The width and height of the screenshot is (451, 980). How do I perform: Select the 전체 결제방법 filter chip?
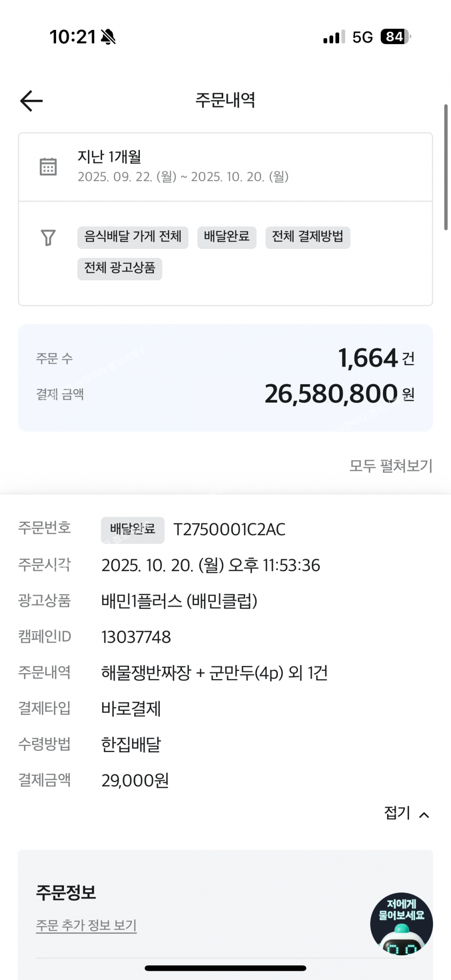tap(307, 237)
